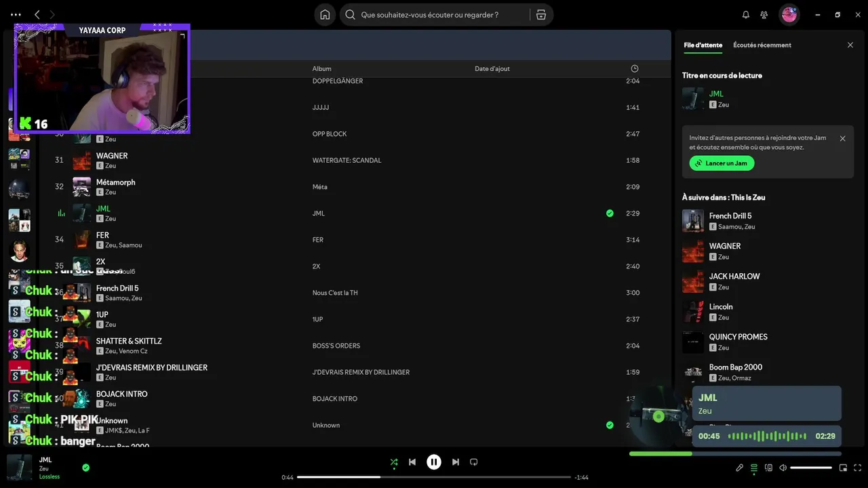Sort by the duration clock icon
The height and width of the screenshot is (488, 868).
[635, 69]
